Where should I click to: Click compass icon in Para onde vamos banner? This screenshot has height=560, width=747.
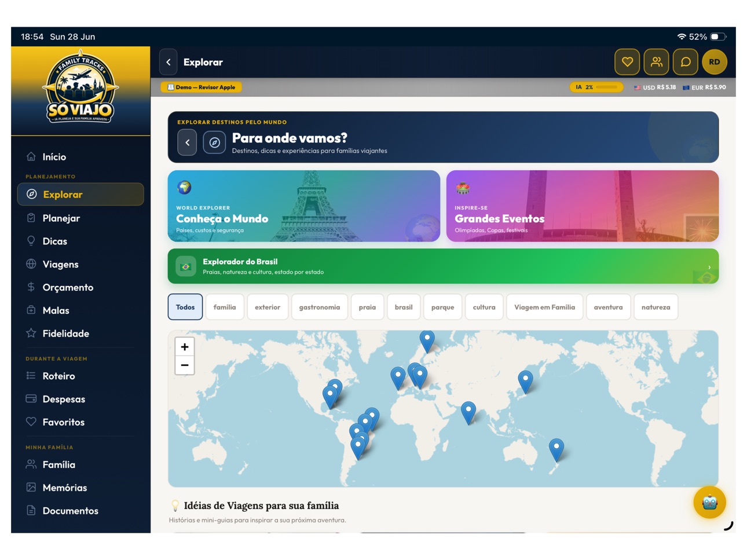214,142
